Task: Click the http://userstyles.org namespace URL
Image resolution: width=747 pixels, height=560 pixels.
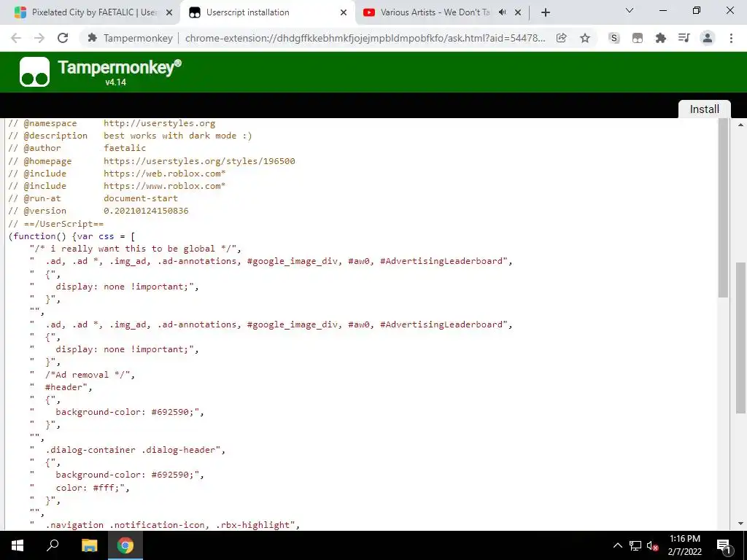Action: tap(159, 123)
